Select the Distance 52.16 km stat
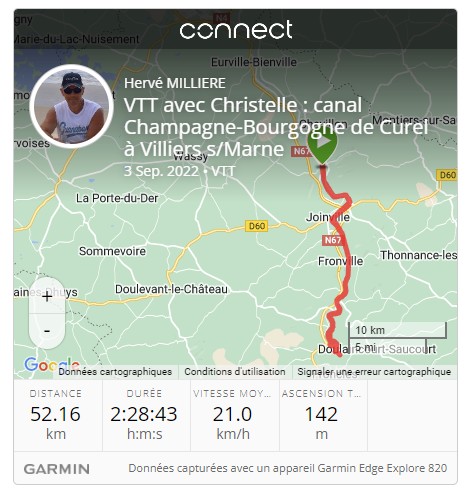Viewport: 471px width, 494px height. 56,415
